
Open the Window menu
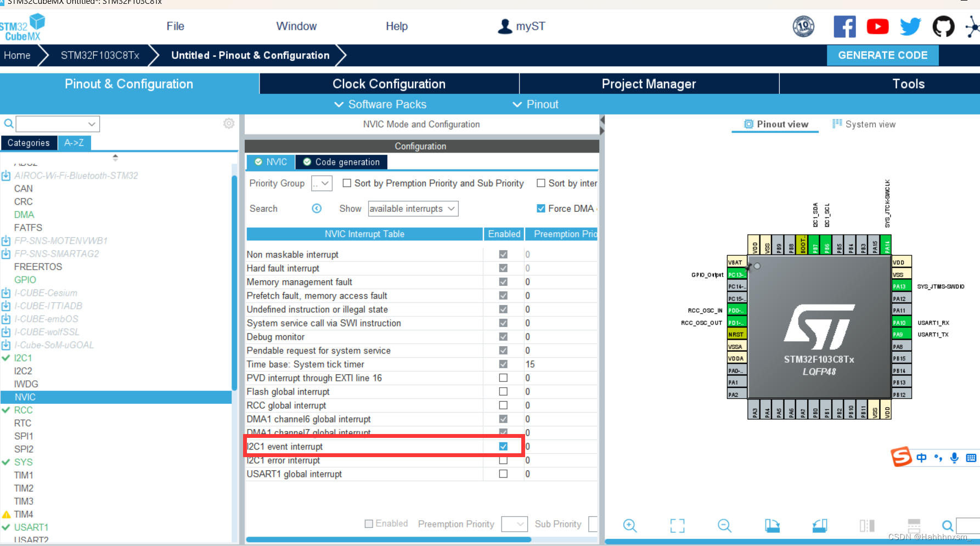click(x=296, y=26)
